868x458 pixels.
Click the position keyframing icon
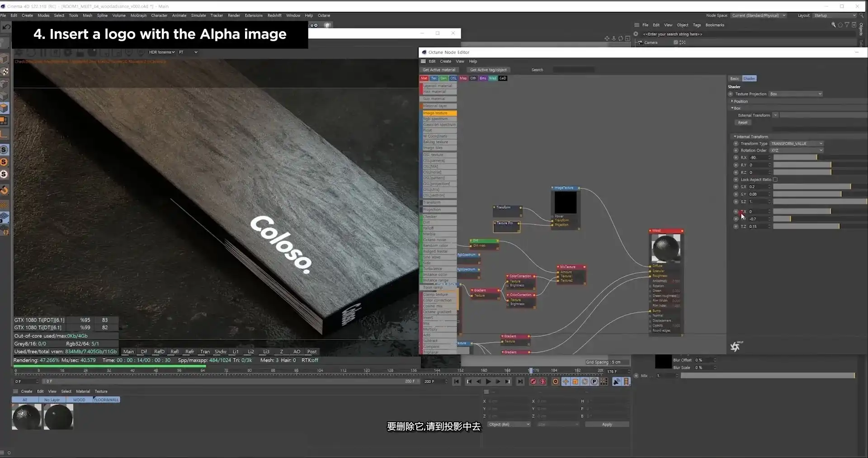tap(566, 382)
